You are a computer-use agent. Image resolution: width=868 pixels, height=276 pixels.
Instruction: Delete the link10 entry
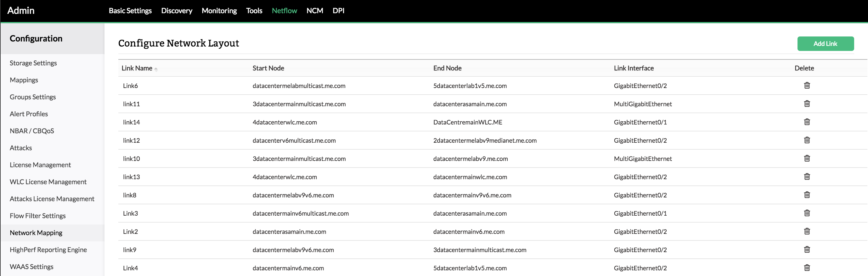(807, 158)
